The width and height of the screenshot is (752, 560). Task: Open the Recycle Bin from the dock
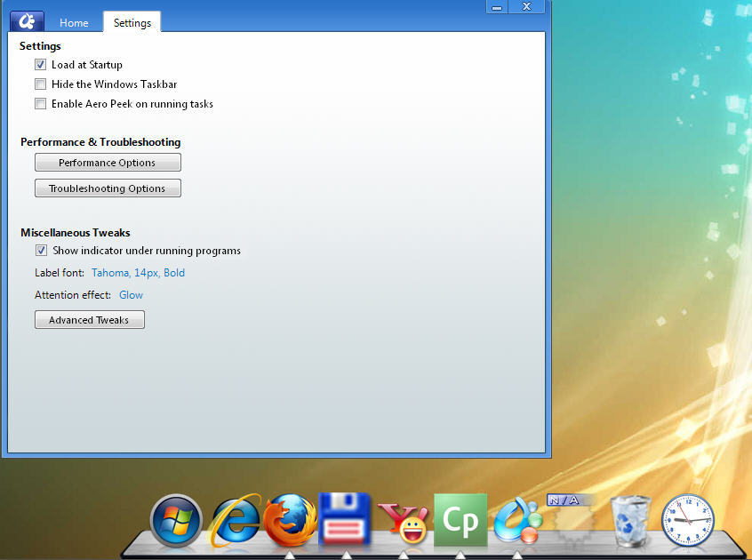[x=630, y=521]
